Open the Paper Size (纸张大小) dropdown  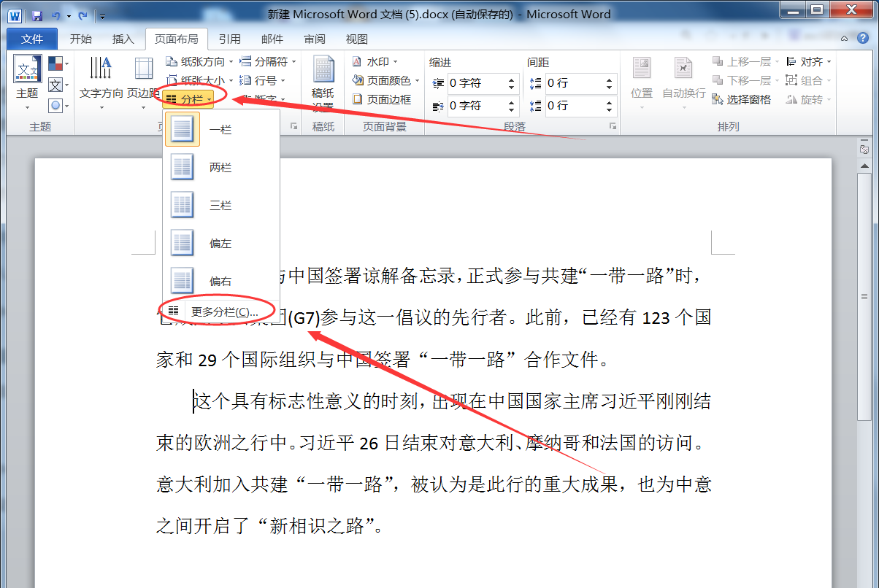(199, 81)
